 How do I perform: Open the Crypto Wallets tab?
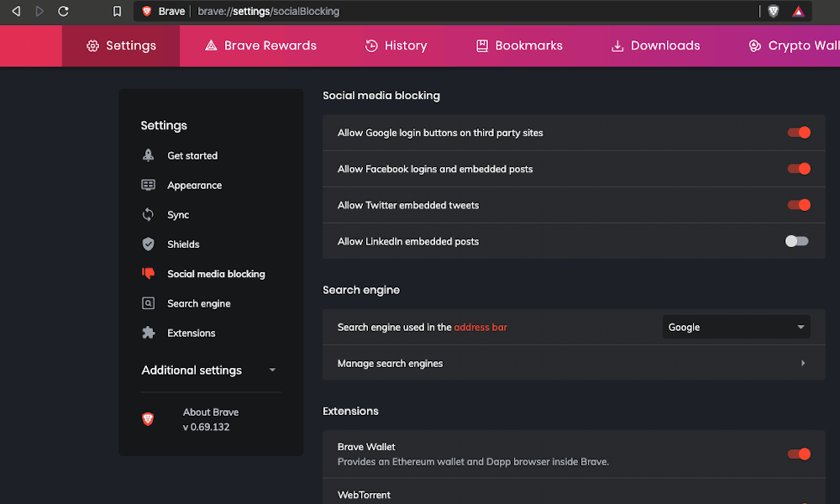(x=794, y=46)
